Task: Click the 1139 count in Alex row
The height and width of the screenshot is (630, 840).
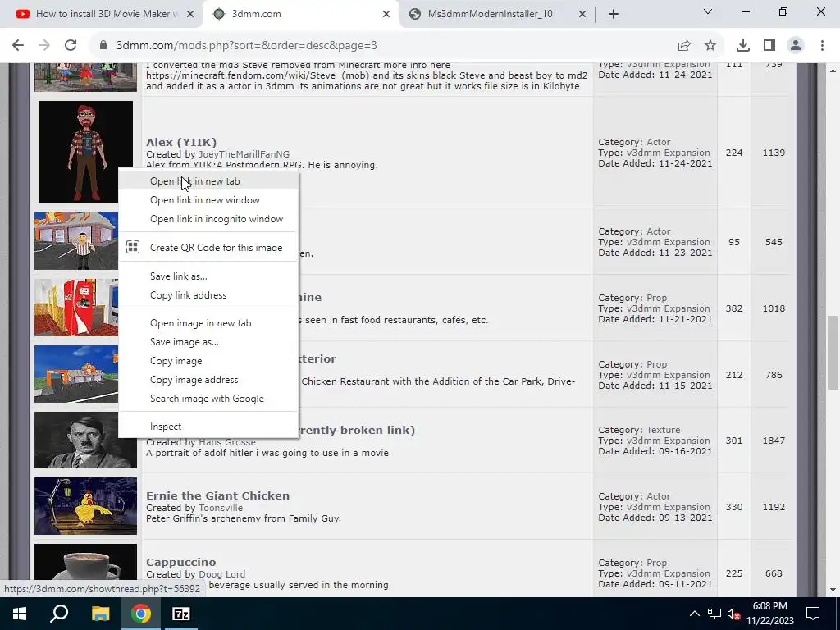Action: click(774, 153)
